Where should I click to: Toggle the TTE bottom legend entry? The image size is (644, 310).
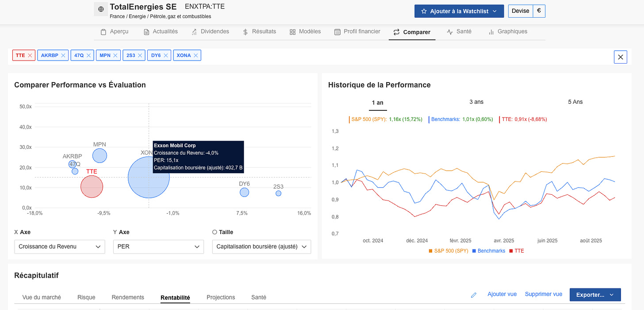517,251
